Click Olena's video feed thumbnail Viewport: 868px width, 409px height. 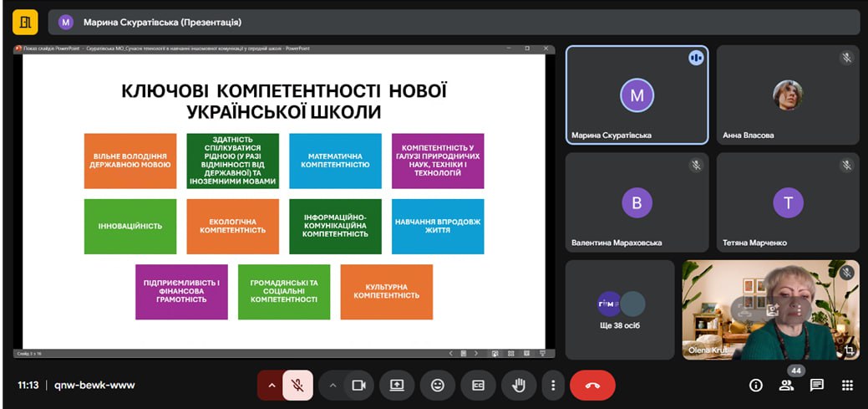pyautogui.click(x=770, y=309)
